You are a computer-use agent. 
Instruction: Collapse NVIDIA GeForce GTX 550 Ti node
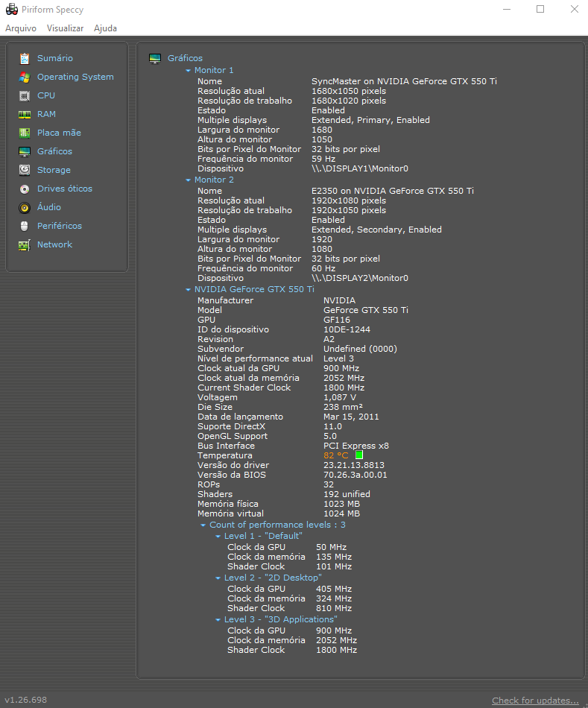[x=189, y=290]
